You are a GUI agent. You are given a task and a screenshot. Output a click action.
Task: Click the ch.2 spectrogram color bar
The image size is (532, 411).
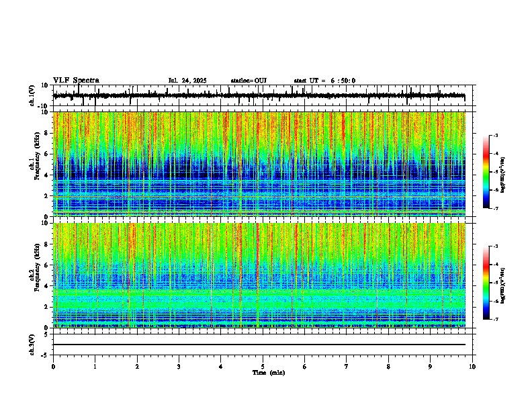pos(486,283)
